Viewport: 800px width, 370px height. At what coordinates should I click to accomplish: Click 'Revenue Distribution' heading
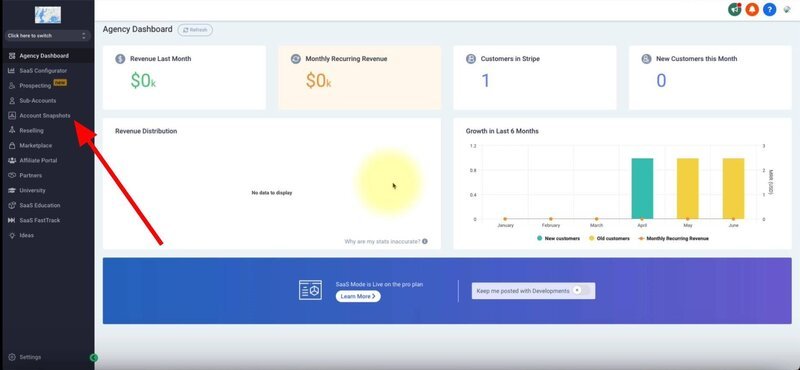click(x=146, y=131)
